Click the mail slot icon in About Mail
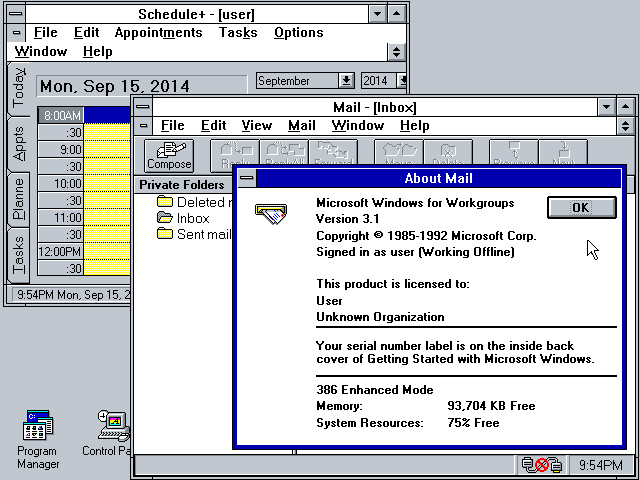This screenshot has width=640, height=480. [x=271, y=213]
